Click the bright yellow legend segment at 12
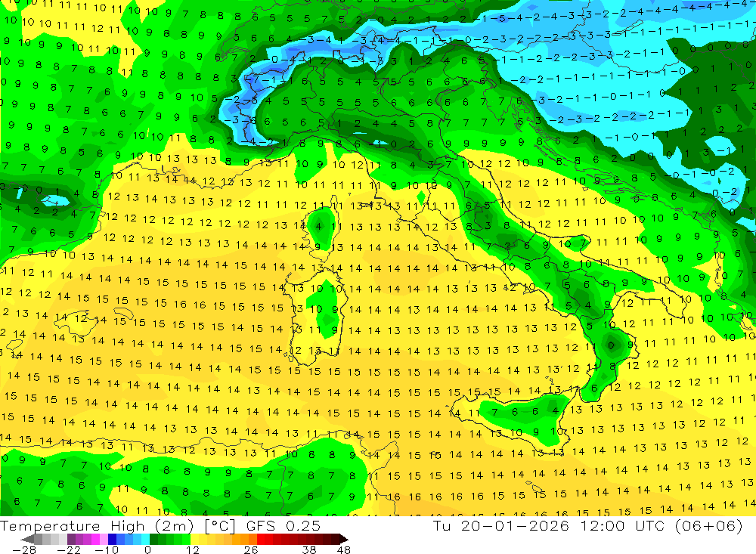Viewport: 756px width, 554px height. tap(195, 539)
